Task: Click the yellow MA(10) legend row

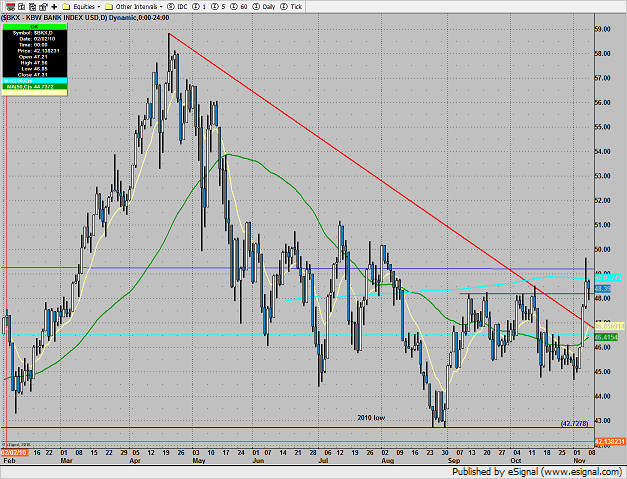Action: coord(34,93)
